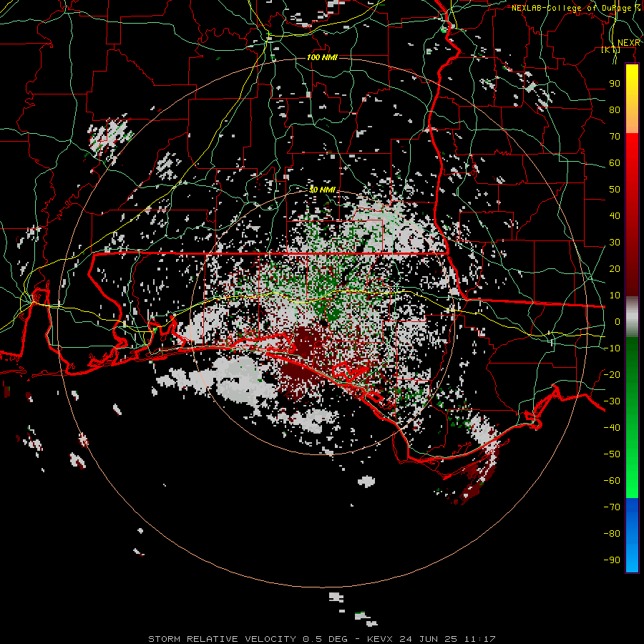Click the 50 NMI range ring label
The width and height of the screenshot is (644, 644).
click(323, 190)
